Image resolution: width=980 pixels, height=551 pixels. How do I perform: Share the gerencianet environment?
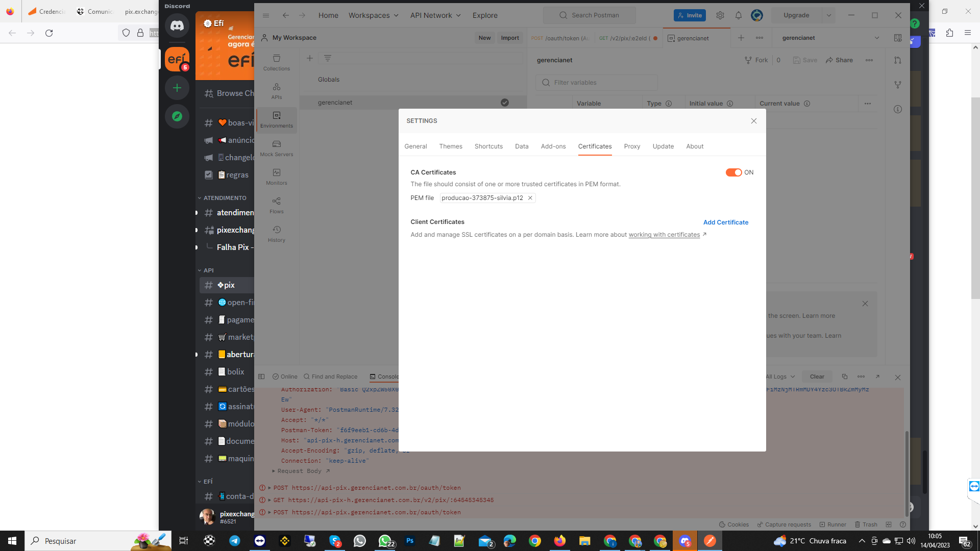tap(839, 60)
